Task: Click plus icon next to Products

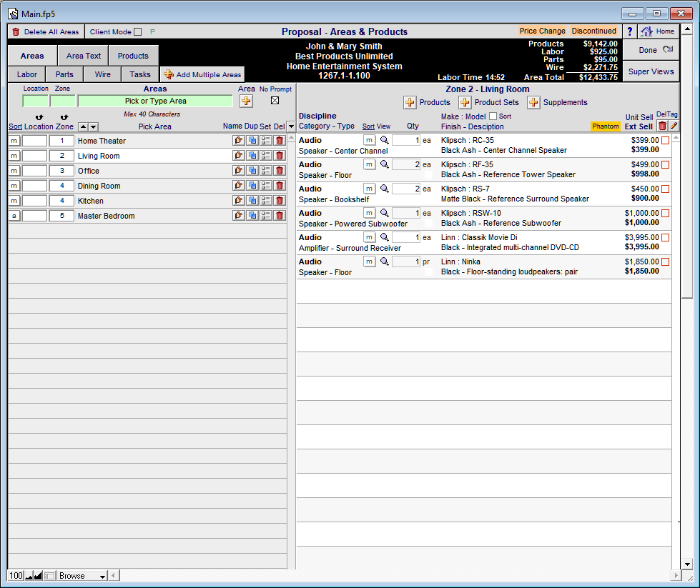Action: 410,102
